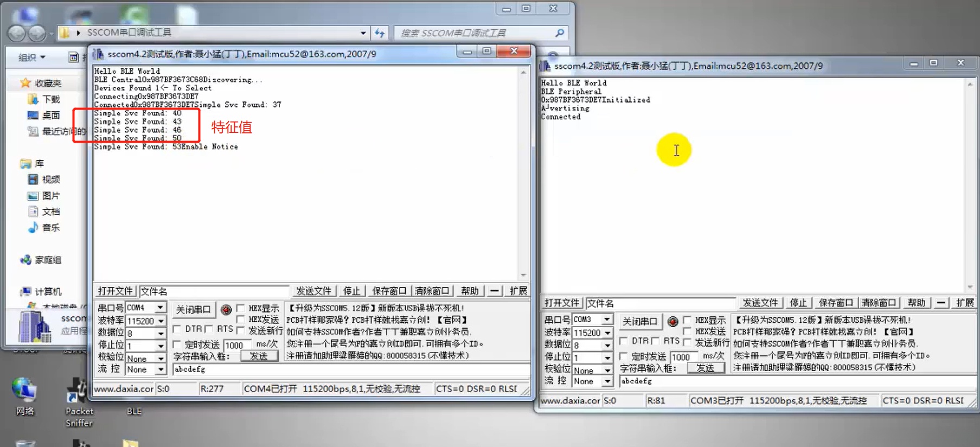
Task: Toggle DTR checkbox in COM3 window
Action: (x=624, y=341)
